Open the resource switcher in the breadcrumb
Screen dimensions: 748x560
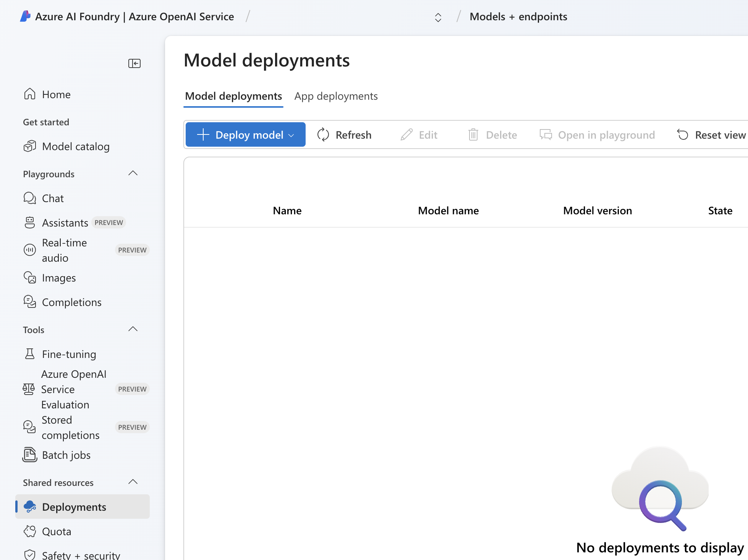438,17
